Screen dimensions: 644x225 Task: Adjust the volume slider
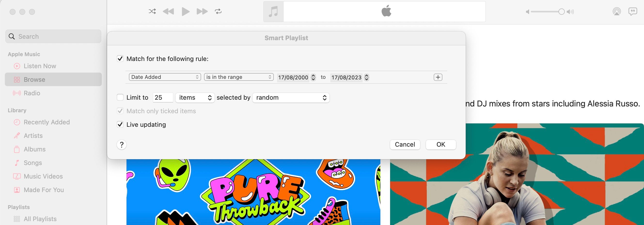tap(561, 11)
